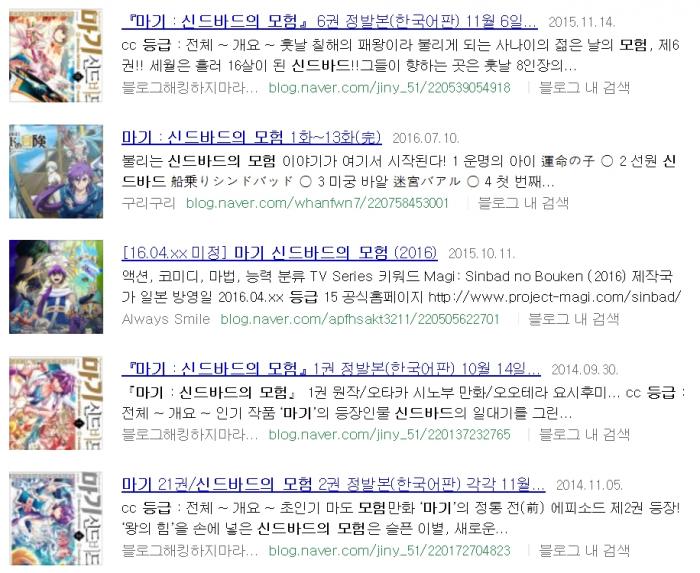The image size is (700, 573).
Task: Open the [16.04.xx 미정] 마기 신드바드의 모험 (2016) link
Action: [x=279, y=253]
